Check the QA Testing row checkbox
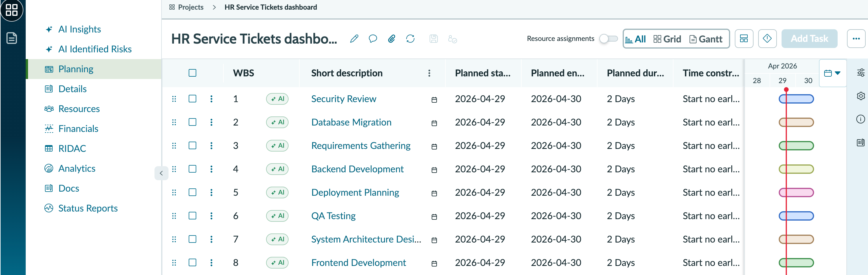 coord(192,216)
